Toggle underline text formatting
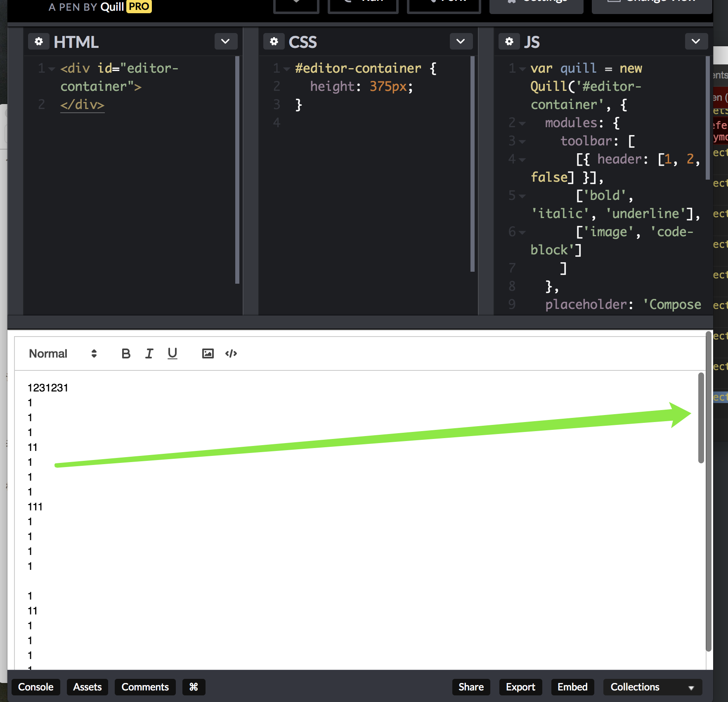 tap(172, 353)
